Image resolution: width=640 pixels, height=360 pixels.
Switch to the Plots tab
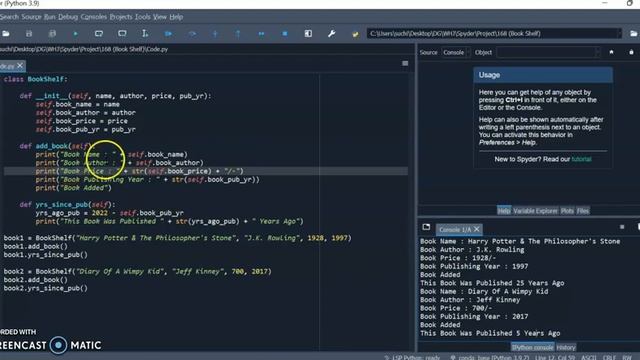[567, 211]
